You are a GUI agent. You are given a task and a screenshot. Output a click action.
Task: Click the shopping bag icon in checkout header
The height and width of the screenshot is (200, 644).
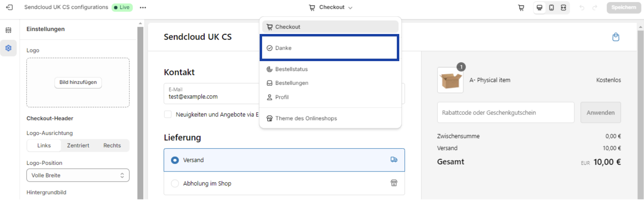click(x=615, y=37)
